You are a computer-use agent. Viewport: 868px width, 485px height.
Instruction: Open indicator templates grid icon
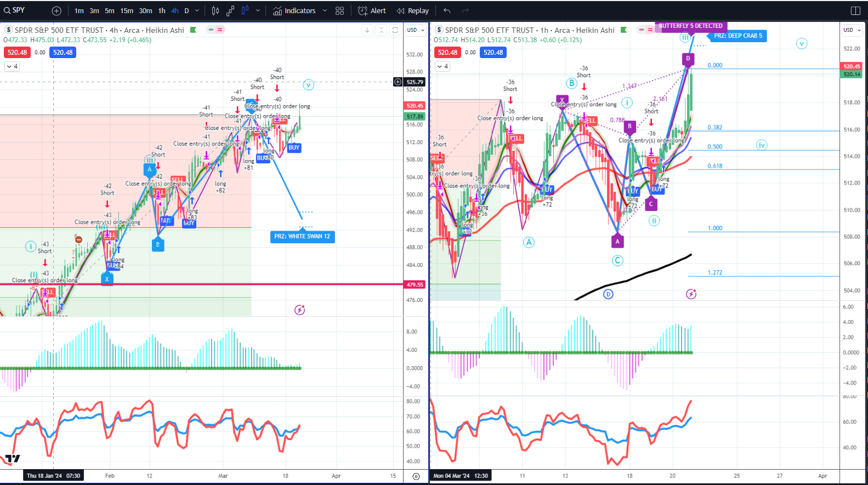click(x=340, y=10)
